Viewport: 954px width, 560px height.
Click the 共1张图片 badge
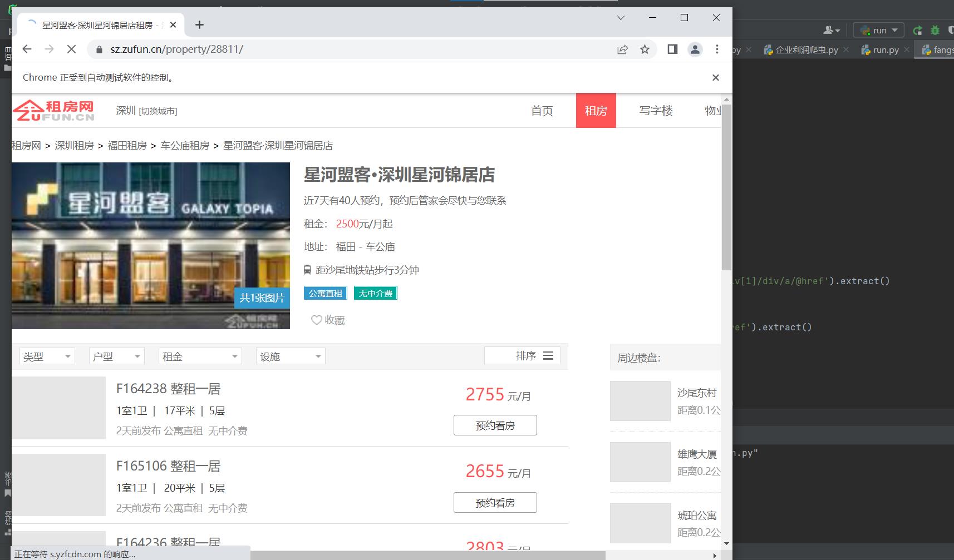pos(262,298)
